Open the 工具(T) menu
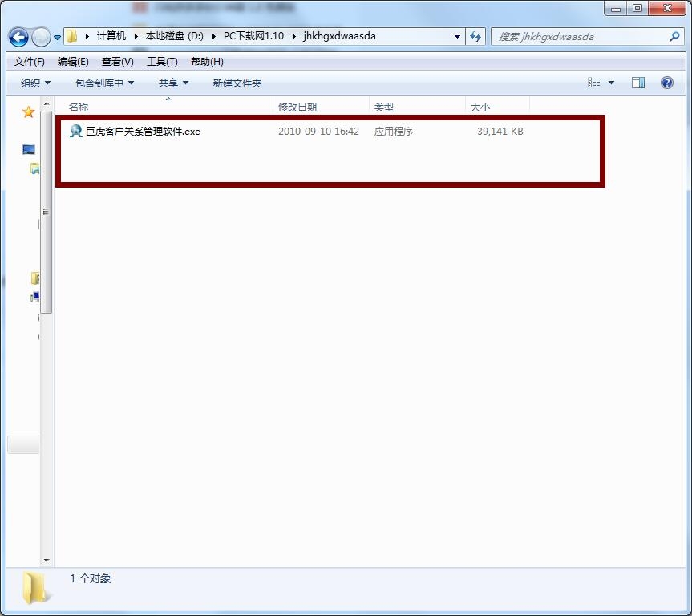Viewport: 692px width, 616px height. tap(162, 62)
